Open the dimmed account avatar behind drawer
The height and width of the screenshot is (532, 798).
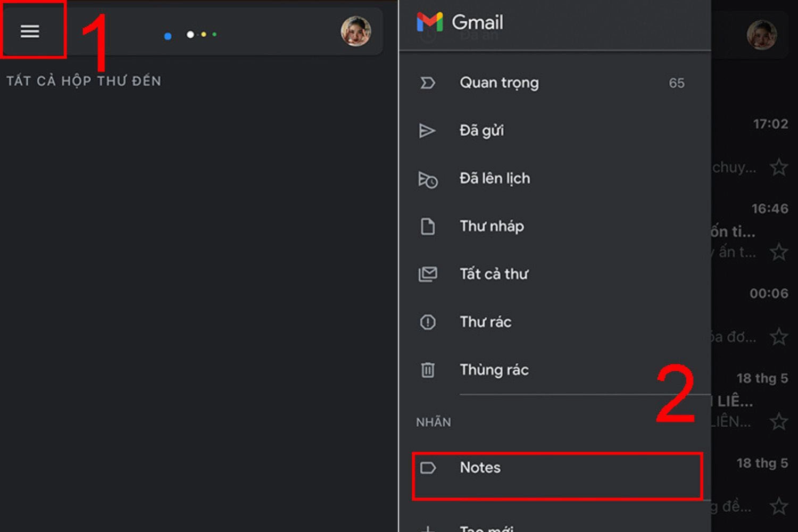click(762, 35)
